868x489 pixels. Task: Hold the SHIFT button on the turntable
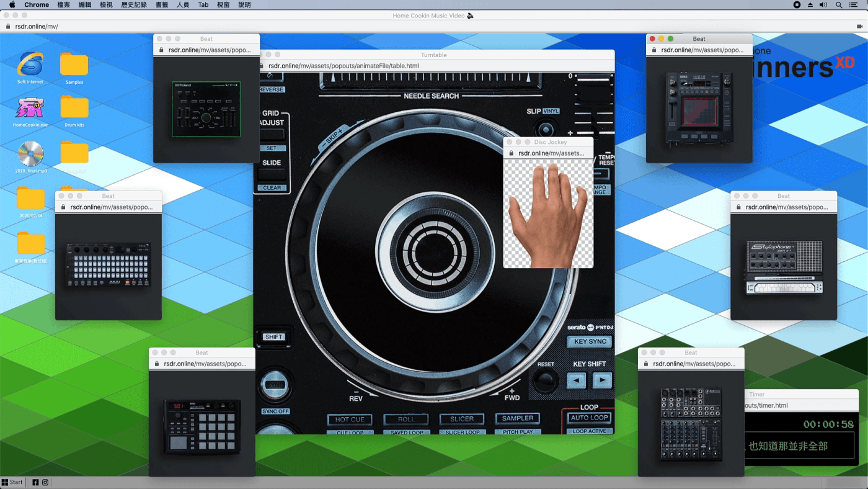point(273,337)
